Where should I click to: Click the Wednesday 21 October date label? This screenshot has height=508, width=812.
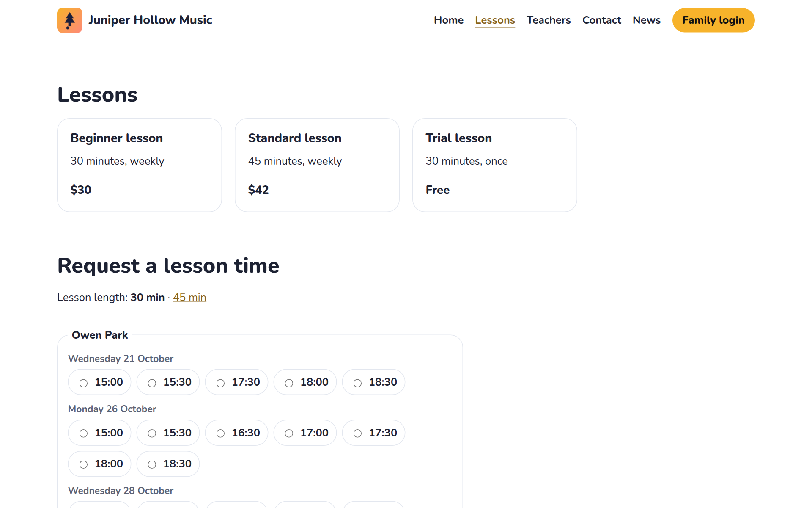pos(121,359)
